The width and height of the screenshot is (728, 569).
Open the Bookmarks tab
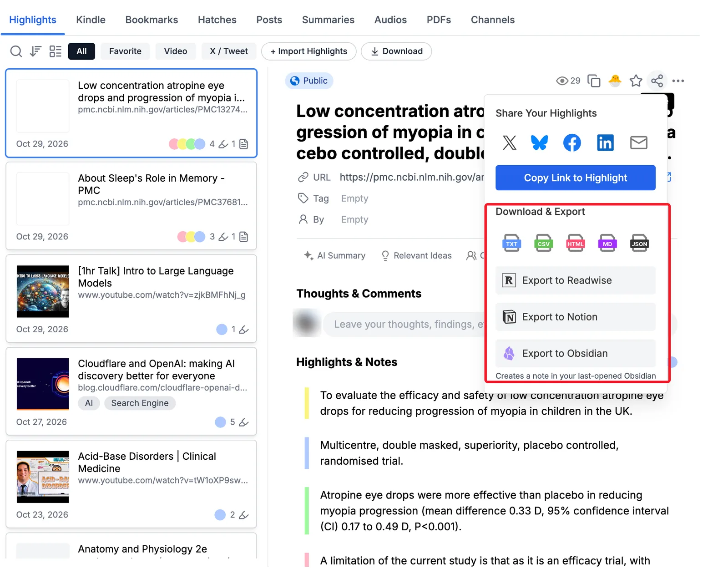pyautogui.click(x=152, y=20)
